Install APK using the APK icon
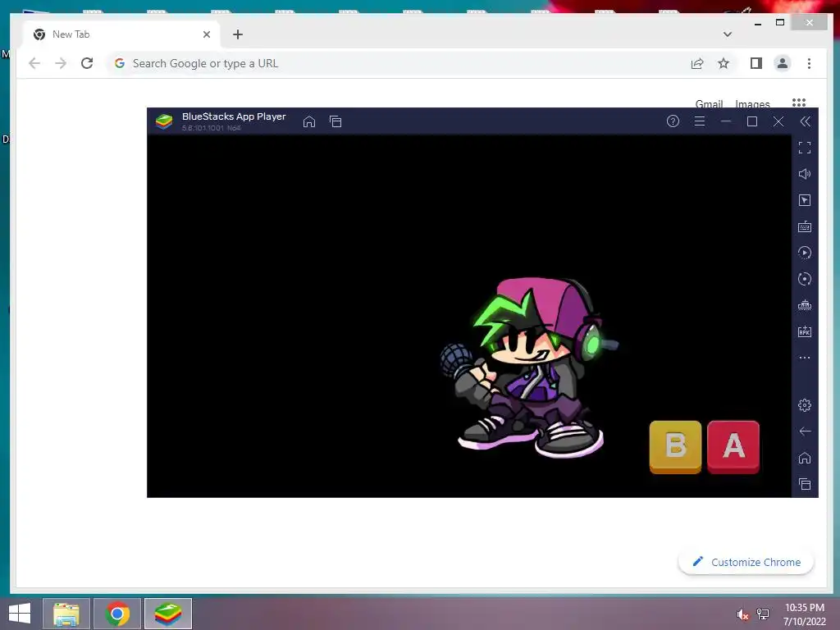Screen dimensions: 840x630 pyautogui.click(x=805, y=331)
